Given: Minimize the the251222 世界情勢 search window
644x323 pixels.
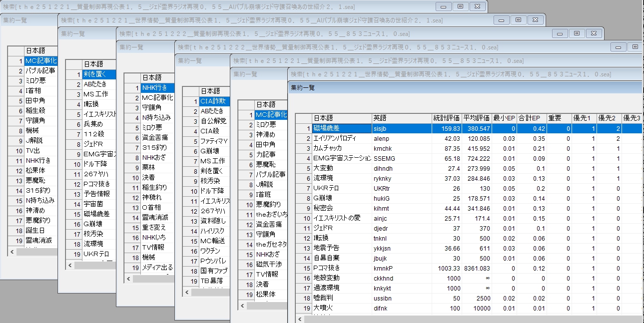Looking at the screenshot, I should pos(618,46).
